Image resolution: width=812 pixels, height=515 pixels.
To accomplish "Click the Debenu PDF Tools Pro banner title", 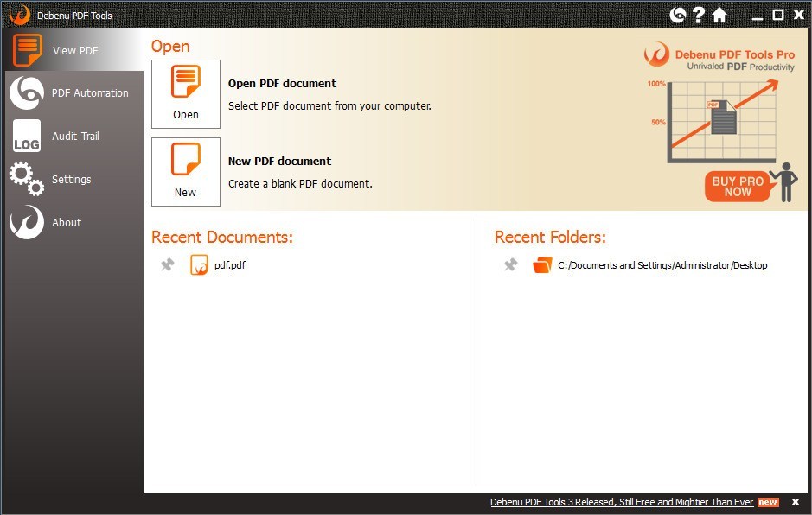I will (x=734, y=54).
